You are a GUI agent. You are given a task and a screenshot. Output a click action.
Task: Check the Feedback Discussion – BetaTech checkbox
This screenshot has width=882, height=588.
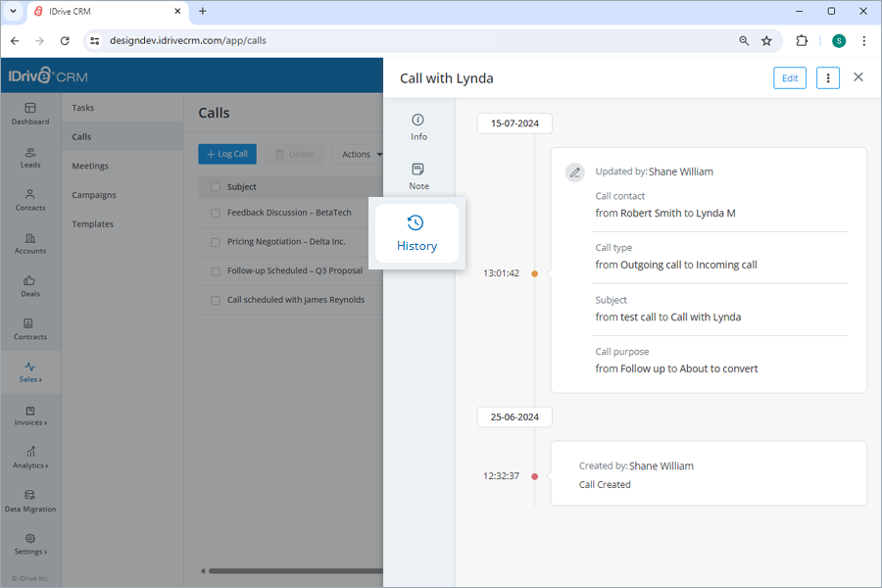click(x=215, y=213)
